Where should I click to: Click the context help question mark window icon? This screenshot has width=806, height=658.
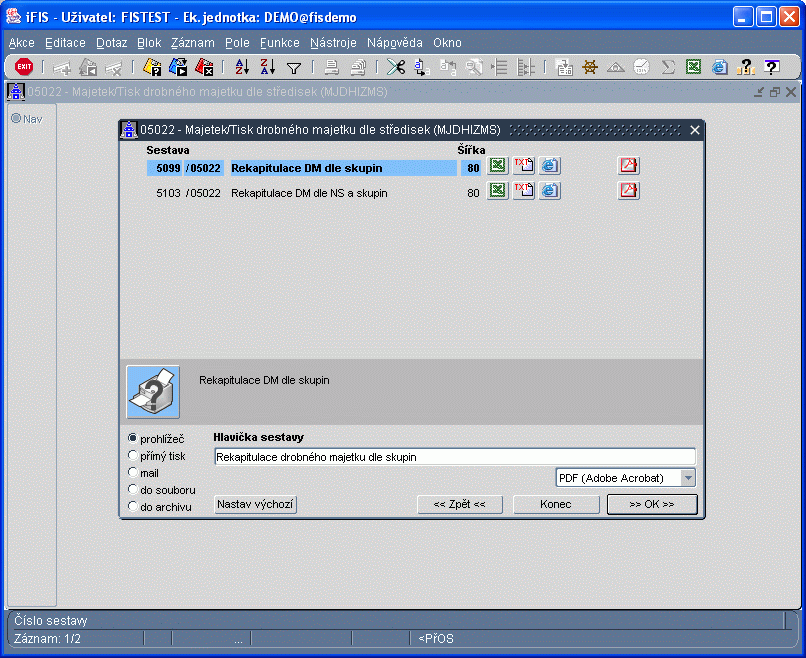(x=772, y=67)
